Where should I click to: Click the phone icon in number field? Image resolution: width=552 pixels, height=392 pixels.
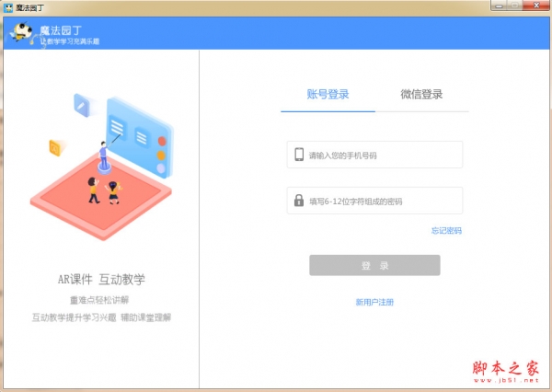[299, 155]
